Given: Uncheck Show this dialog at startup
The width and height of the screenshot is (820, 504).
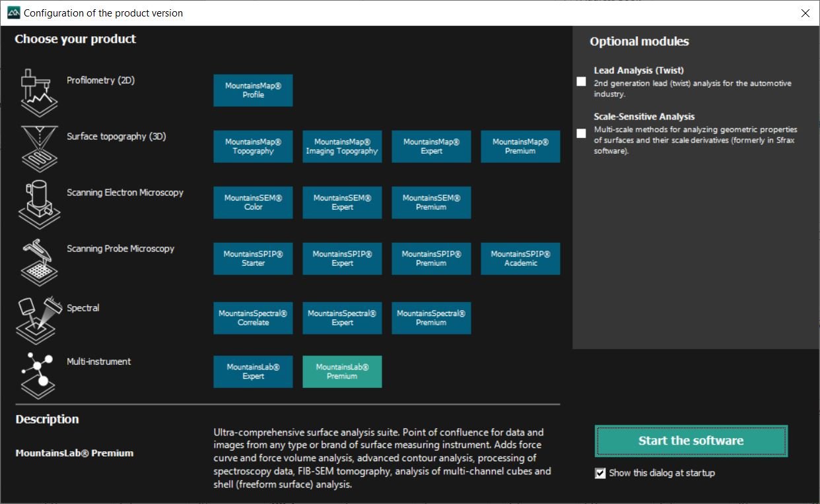Looking at the screenshot, I should pos(600,473).
